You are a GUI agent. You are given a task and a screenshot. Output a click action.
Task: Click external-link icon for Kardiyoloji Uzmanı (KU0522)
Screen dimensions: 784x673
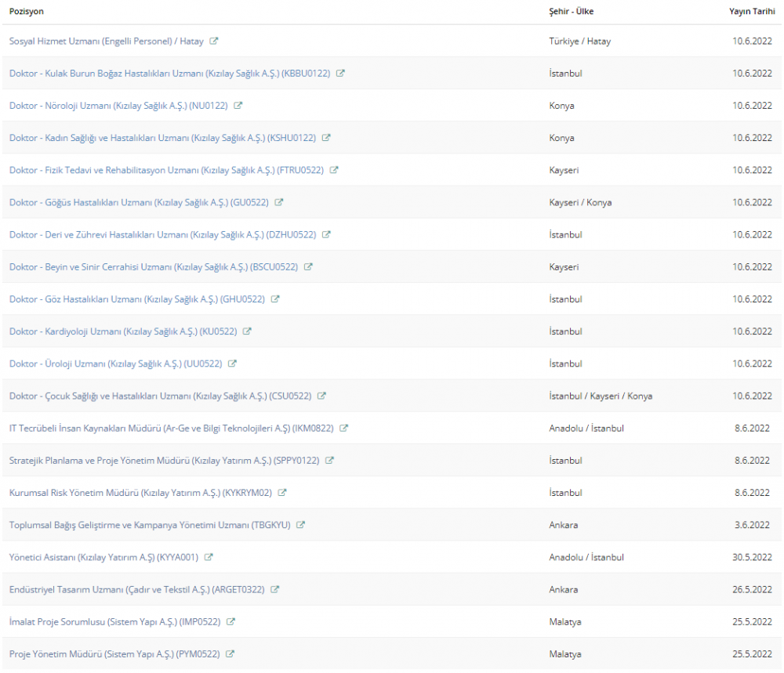(247, 331)
